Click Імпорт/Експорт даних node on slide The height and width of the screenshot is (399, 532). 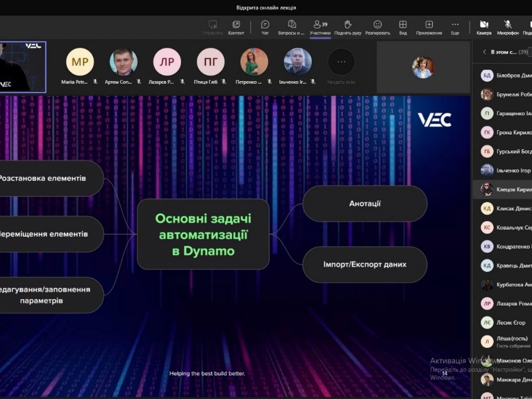pyautogui.click(x=365, y=265)
